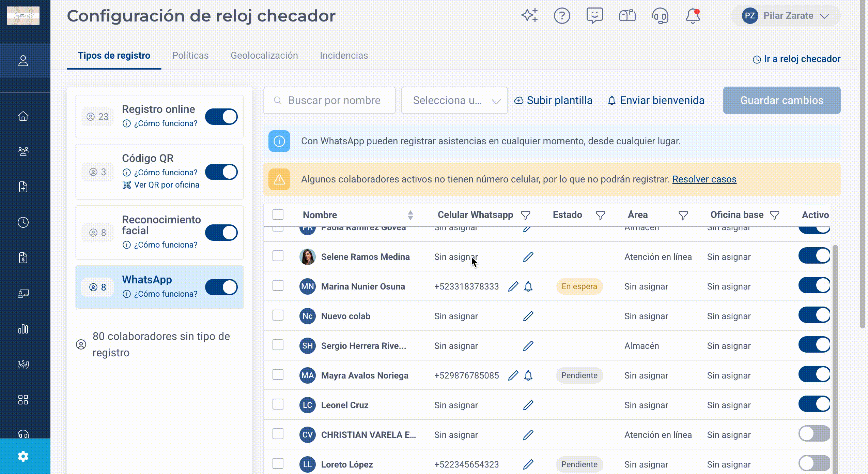Image resolution: width=868 pixels, height=474 pixels.
Task: Expand the Pilar Zarate user menu
Action: 786,16
